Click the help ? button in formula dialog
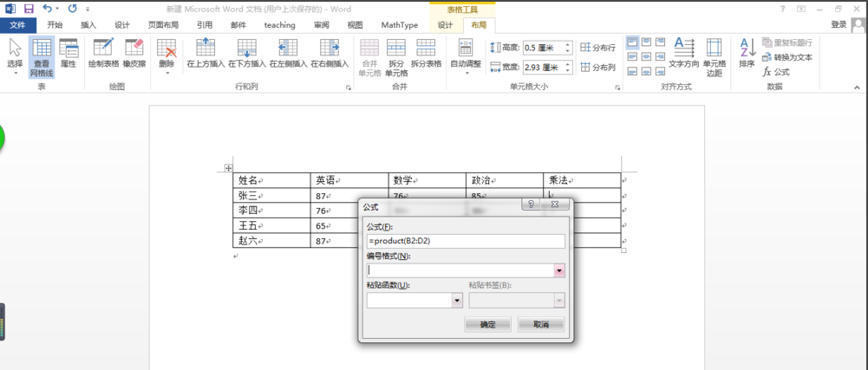 (x=531, y=204)
